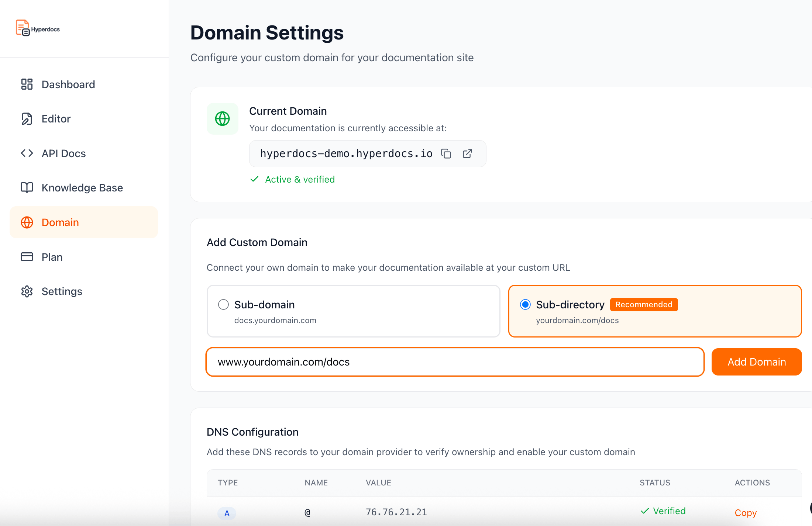Click the Sub-domain option card

click(x=353, y=311)
